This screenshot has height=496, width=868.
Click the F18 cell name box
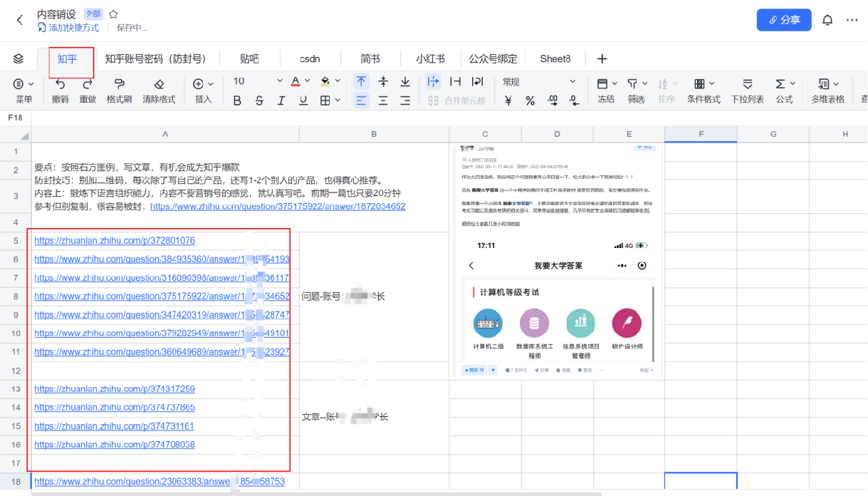pos(16,118)
